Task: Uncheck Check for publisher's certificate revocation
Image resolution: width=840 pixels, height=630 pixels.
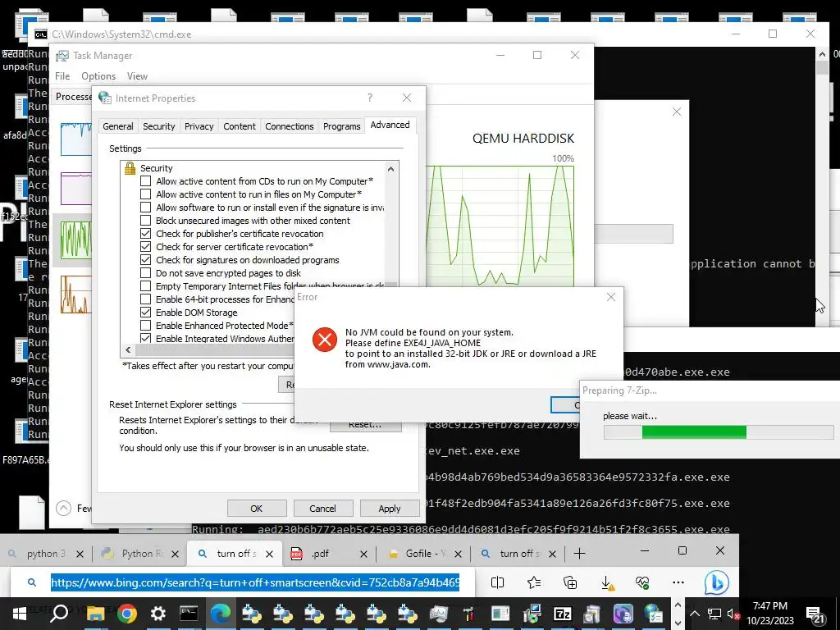Action: point(145,234)
